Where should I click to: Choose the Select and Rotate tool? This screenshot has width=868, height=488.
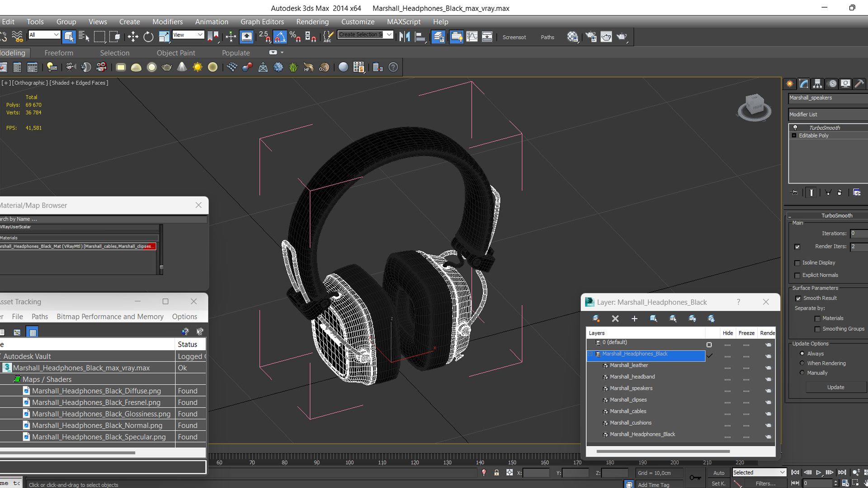(x=148, y=37)
